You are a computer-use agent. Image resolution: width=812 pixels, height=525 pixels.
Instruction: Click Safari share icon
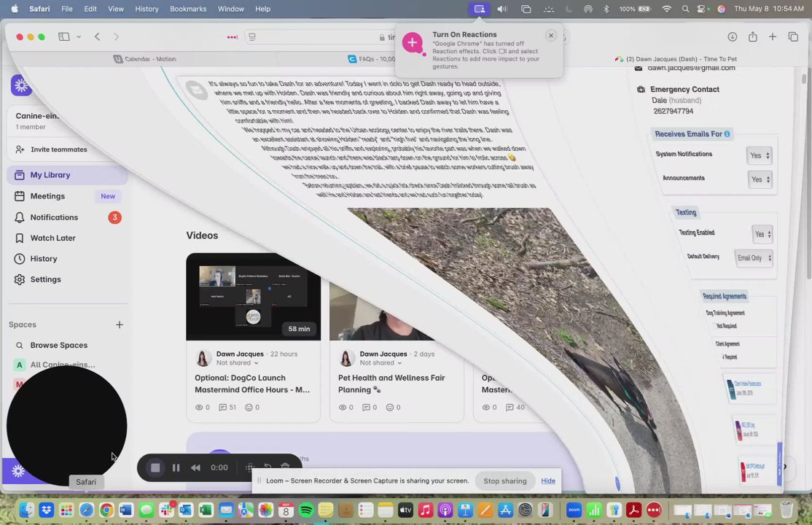752,36
